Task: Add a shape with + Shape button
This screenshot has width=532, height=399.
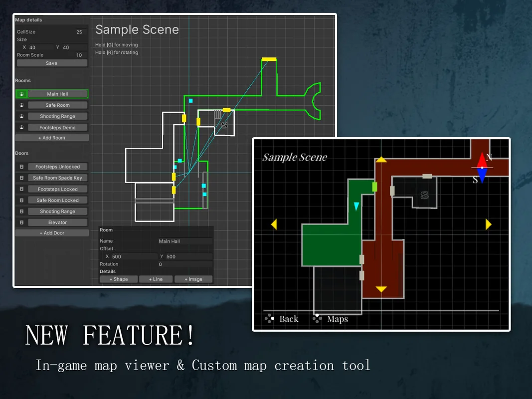Action: (x=119, y=279)
